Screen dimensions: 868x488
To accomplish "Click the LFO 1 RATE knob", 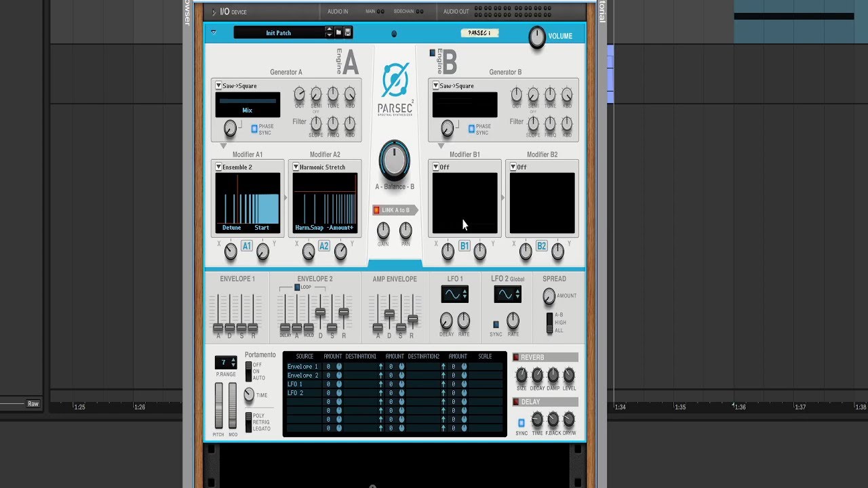I will point(464,321).
